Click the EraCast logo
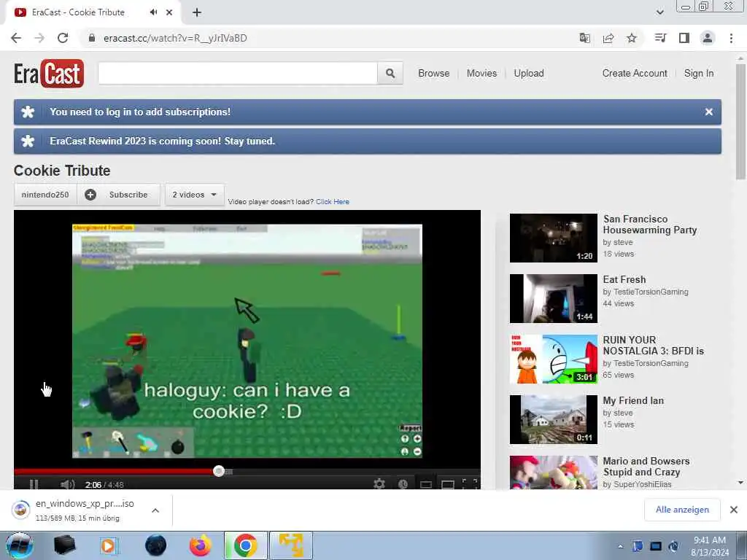Screen dimensions: 747x560 coord(49,74)
